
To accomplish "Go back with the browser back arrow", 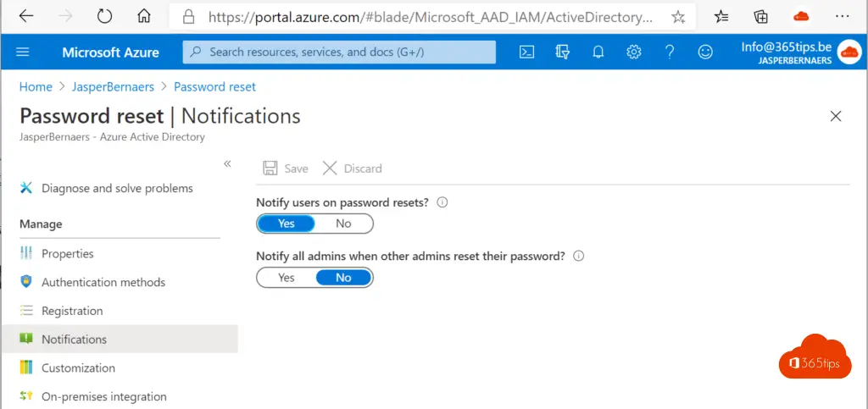I will click(x=26, y=17).
